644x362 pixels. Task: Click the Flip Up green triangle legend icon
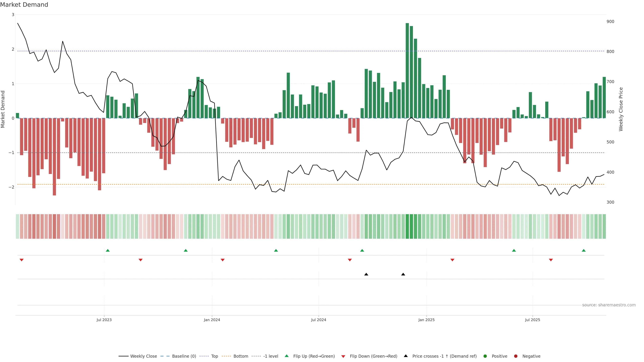(x=286, y=356)
